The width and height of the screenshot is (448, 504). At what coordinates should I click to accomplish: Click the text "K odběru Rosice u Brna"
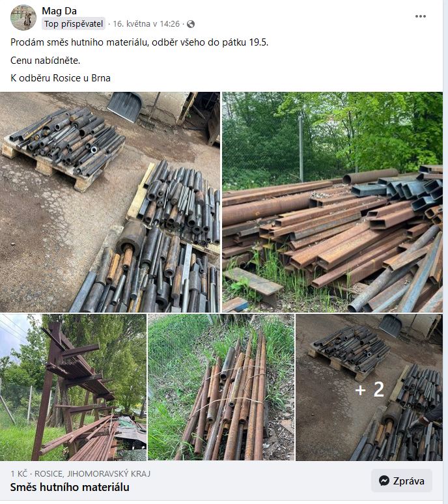pos(61,77)
